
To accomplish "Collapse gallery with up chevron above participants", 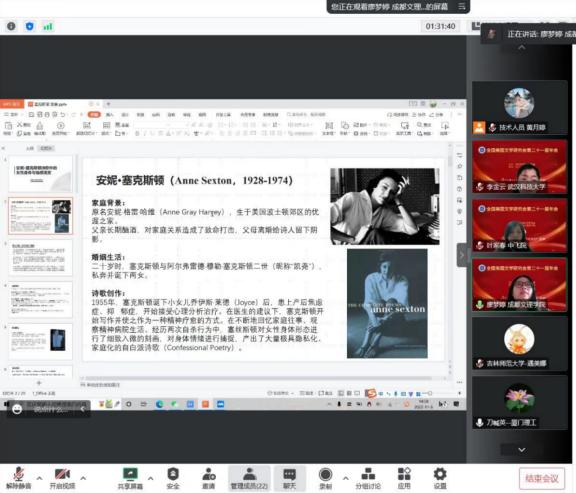I will click(521, 47).
